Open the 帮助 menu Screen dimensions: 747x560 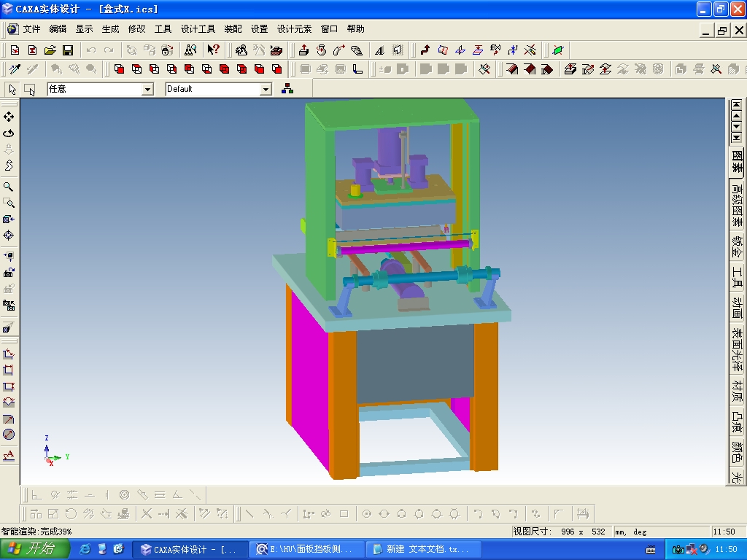355,29
